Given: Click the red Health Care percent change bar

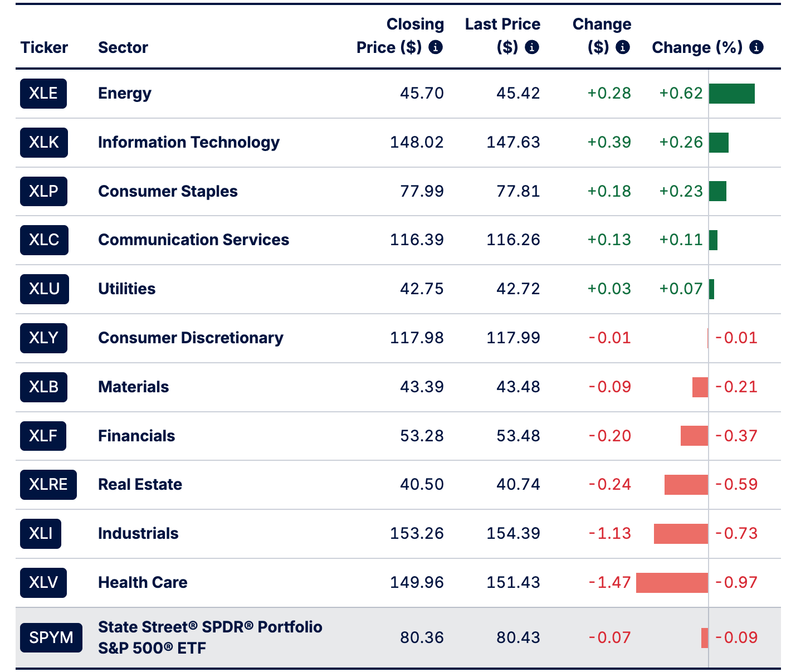Looking at the screenshot, I should pyautogui.click(x=672, y=583).
